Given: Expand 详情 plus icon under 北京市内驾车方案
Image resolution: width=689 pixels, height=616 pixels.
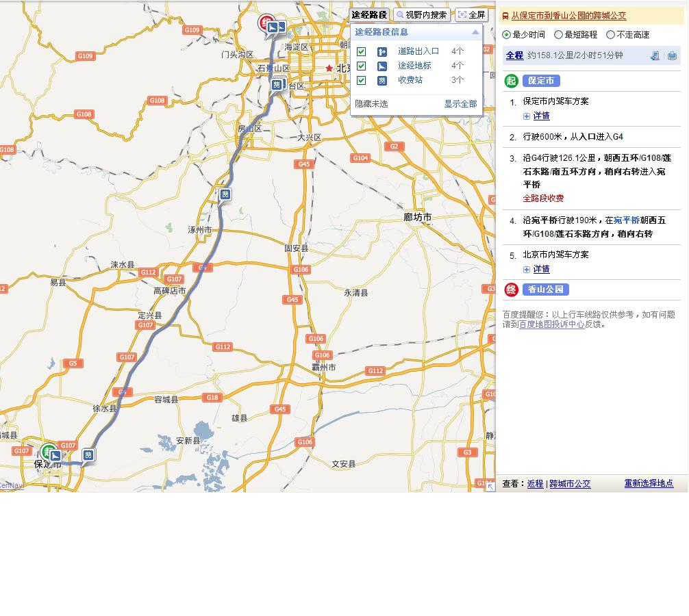Looking at the screenshot, I should pos(527,270).
